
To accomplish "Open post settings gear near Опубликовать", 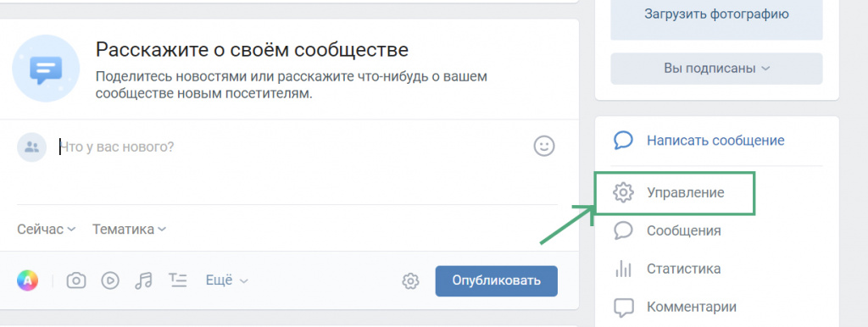I will 410,281.
